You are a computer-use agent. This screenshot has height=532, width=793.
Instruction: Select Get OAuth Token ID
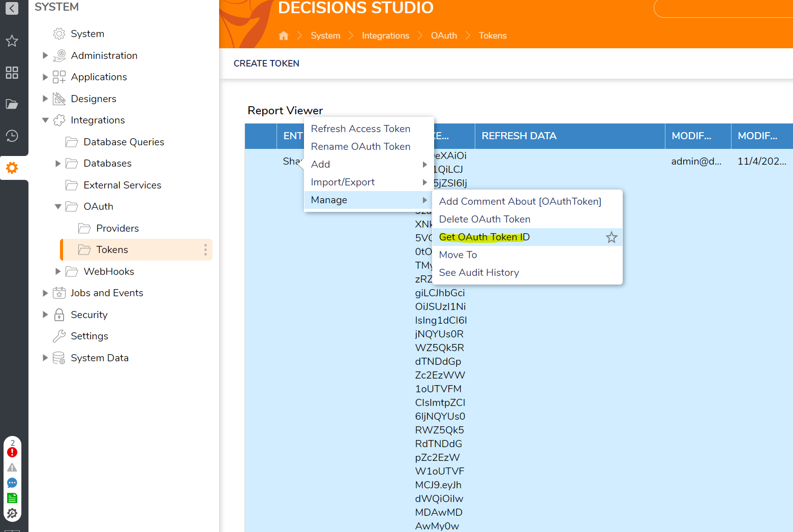(527, 237)
